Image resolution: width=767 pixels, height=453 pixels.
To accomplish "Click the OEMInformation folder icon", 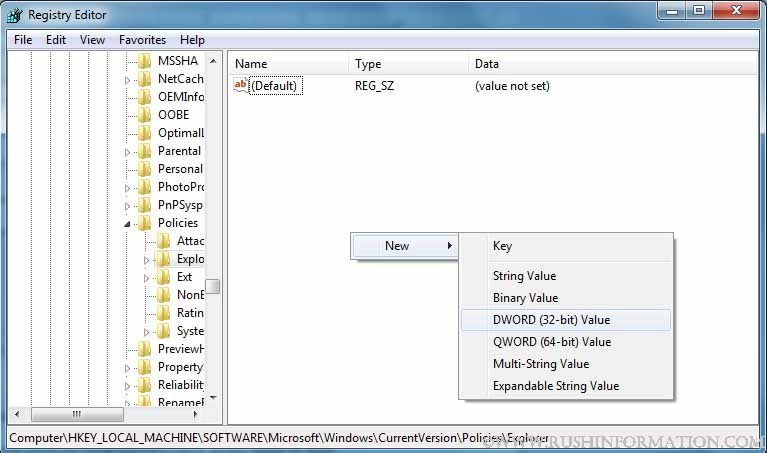I will [145, 97].
